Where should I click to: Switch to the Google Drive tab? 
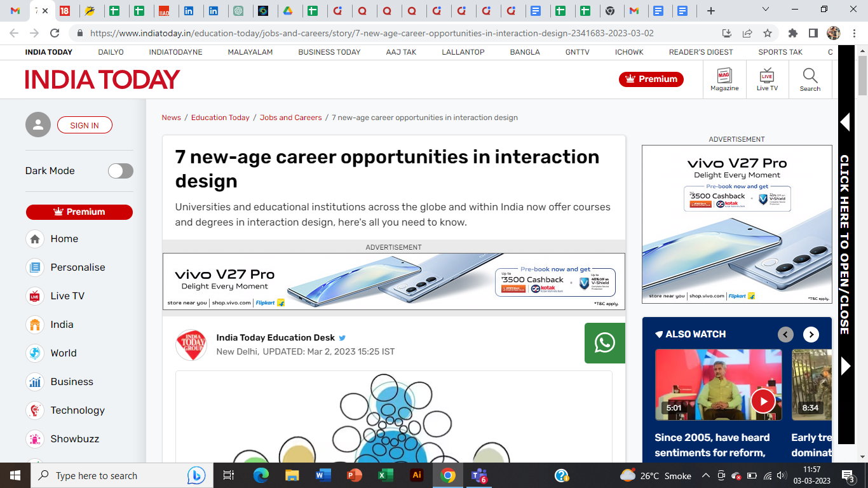tap(287, 11)
